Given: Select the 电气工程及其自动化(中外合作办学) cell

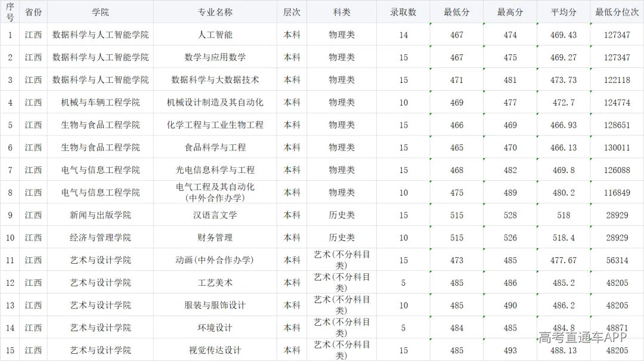Looking at the screenshot, I should tap(215, 192).
